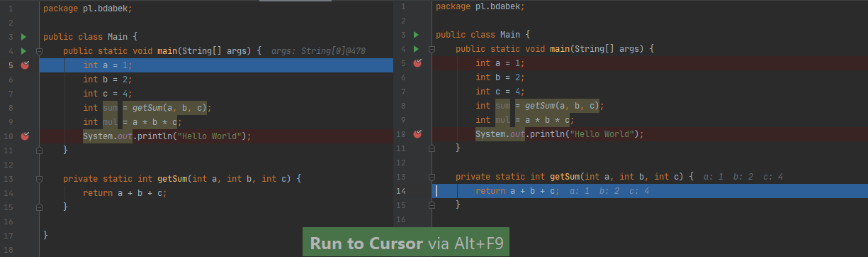Disable the println breakpoint in right editor
This screenshot has width=868, height=257.
[x=417, y=133]
